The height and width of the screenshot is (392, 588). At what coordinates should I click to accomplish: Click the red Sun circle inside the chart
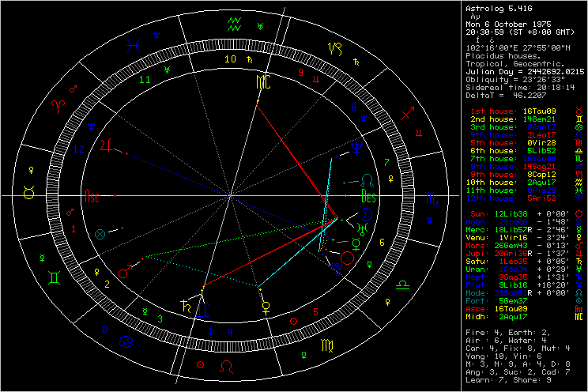[348, 257]
